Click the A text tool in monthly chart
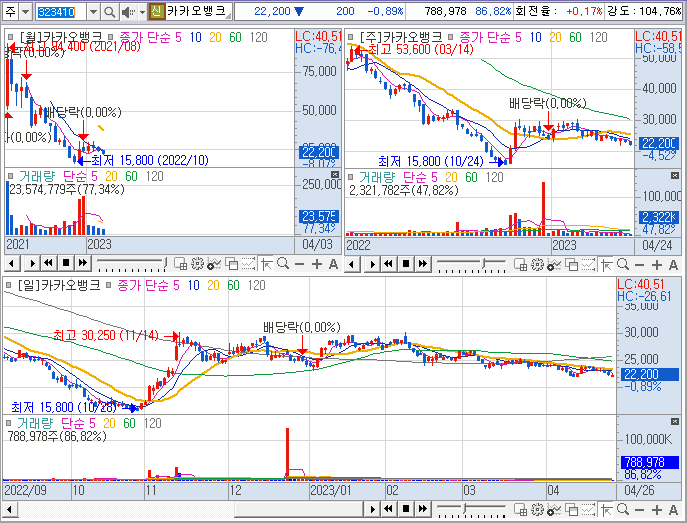Viewport: 687px width, 523px height. click(333, 264)
